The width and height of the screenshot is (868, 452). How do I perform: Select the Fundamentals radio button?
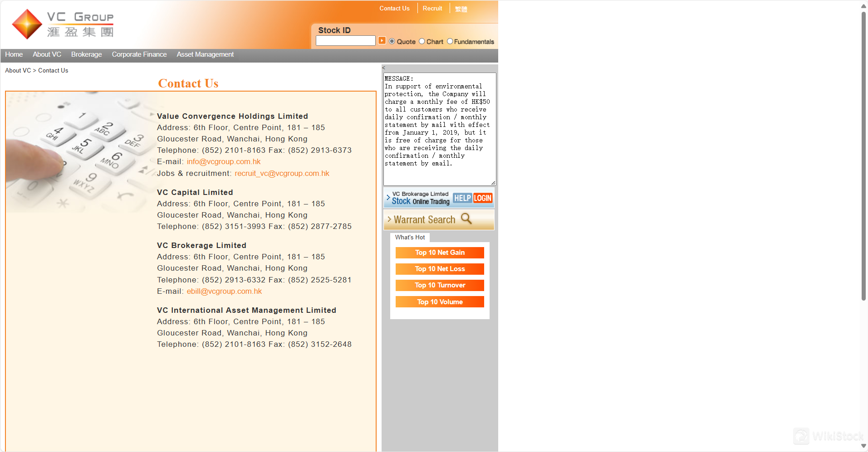pos(450,41)
